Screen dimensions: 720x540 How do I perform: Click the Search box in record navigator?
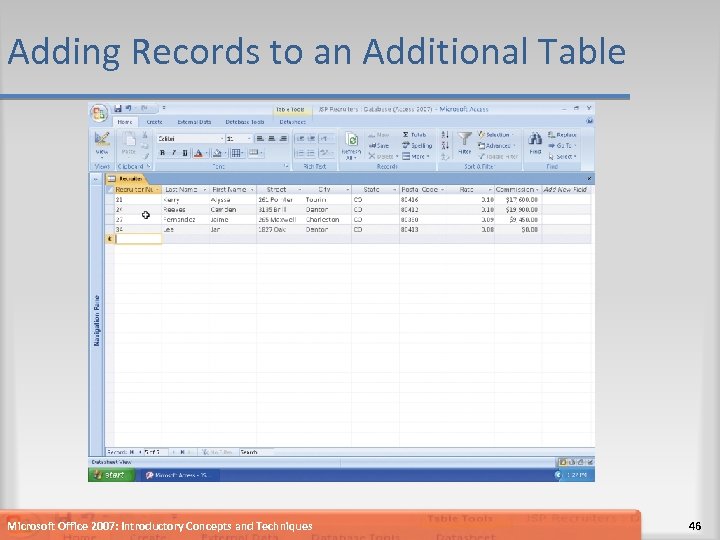tap(256, 452)
